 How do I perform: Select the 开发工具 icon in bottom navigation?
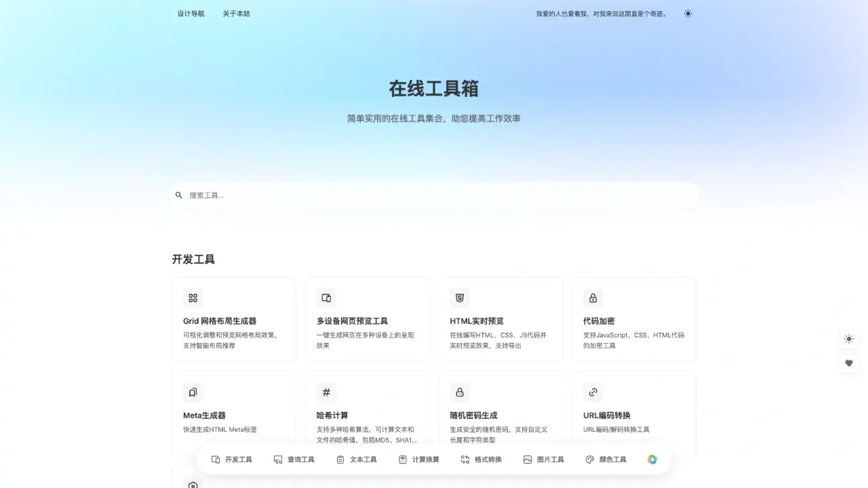pyautogui.click(x=216, y=459)
